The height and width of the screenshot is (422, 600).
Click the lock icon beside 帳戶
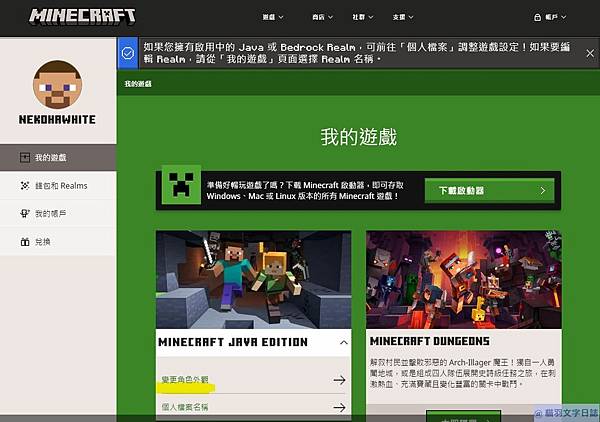[537, 17]
